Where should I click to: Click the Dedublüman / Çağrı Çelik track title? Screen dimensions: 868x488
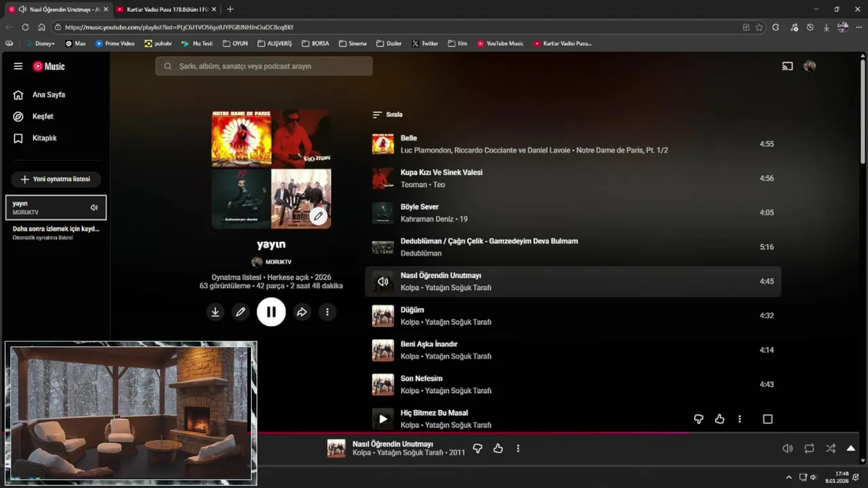(x=489, y=241)
